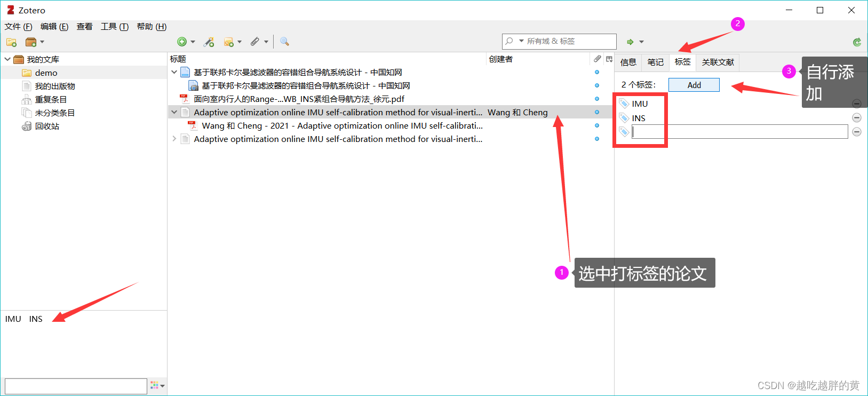868x396 pixels.
Task: Remove the INS tag with minus button
Action: 857,117
